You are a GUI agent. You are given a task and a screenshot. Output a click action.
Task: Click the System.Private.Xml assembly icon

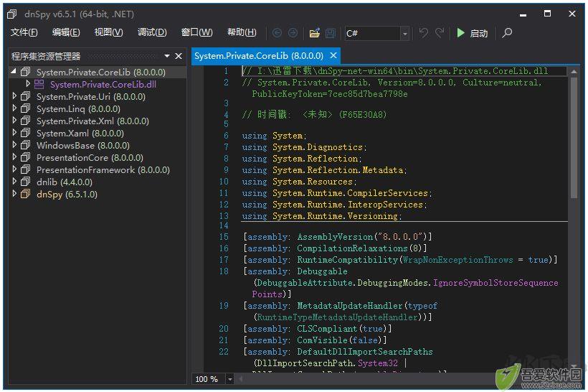(26, 121)
